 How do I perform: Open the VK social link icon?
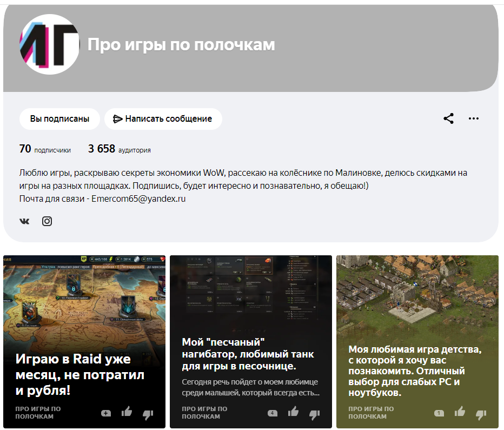pos(24,221)
